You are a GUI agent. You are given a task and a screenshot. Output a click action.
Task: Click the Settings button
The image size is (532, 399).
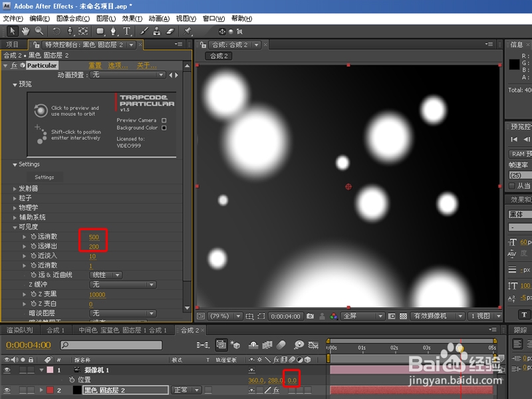44,177
